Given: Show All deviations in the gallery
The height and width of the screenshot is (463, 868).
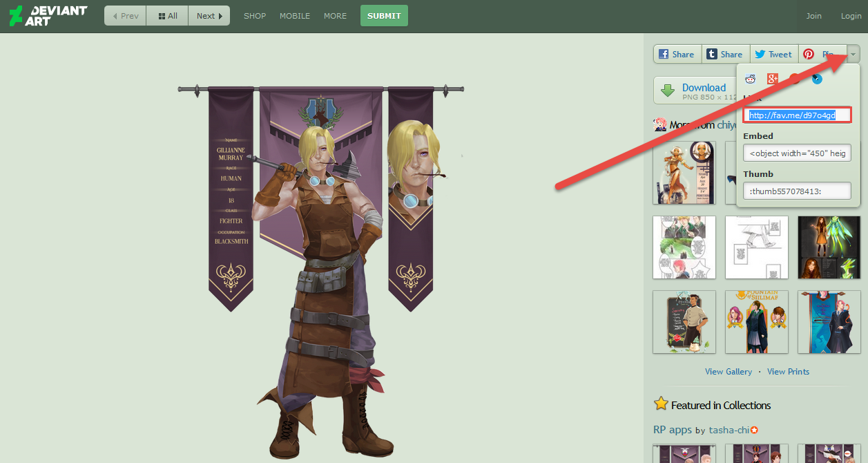Looking at the screenshot, I should coord(167,15).
